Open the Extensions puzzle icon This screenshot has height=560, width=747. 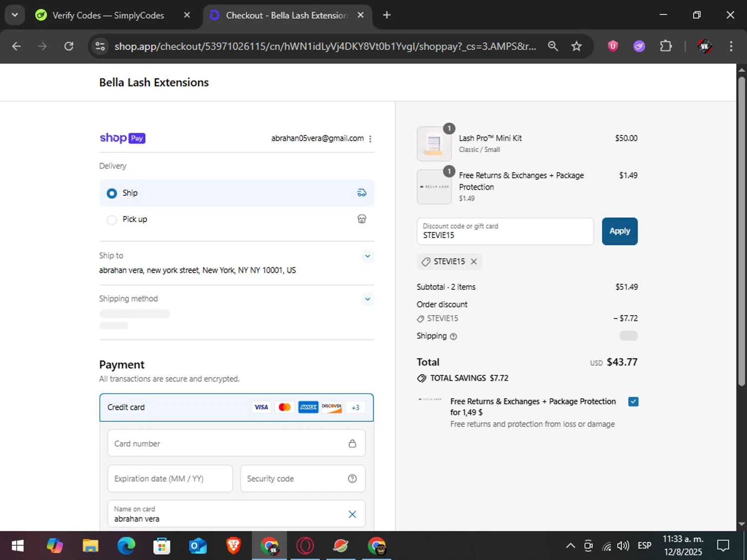point(666,46)
